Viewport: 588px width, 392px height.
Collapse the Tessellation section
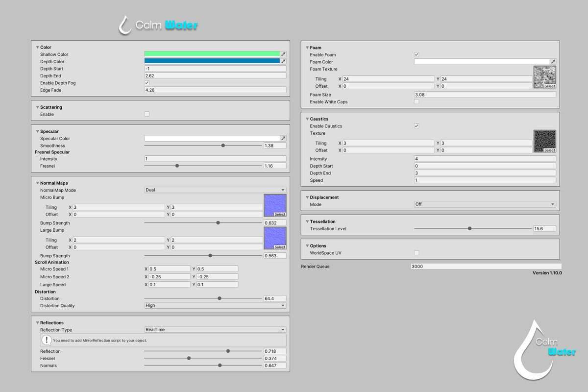click(x=307, y=221)
